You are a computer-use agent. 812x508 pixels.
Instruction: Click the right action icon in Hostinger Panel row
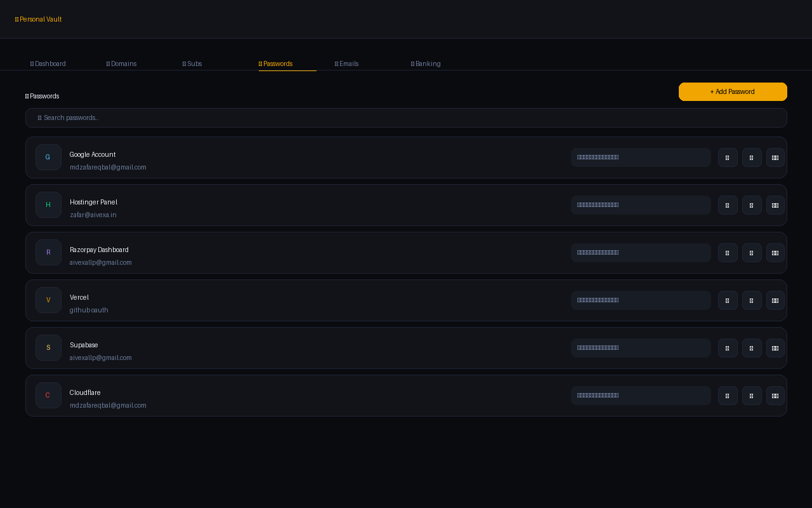pyautogui.click(x=775, y=205)
